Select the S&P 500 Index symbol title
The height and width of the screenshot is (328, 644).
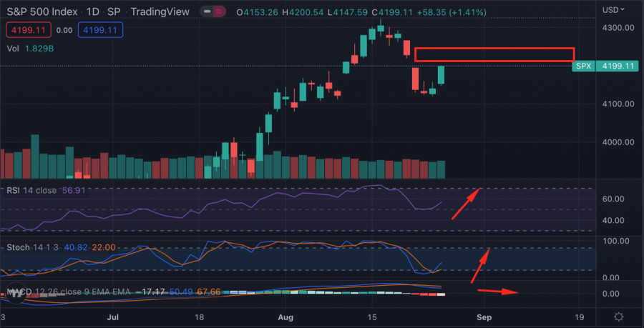[44, 12]
